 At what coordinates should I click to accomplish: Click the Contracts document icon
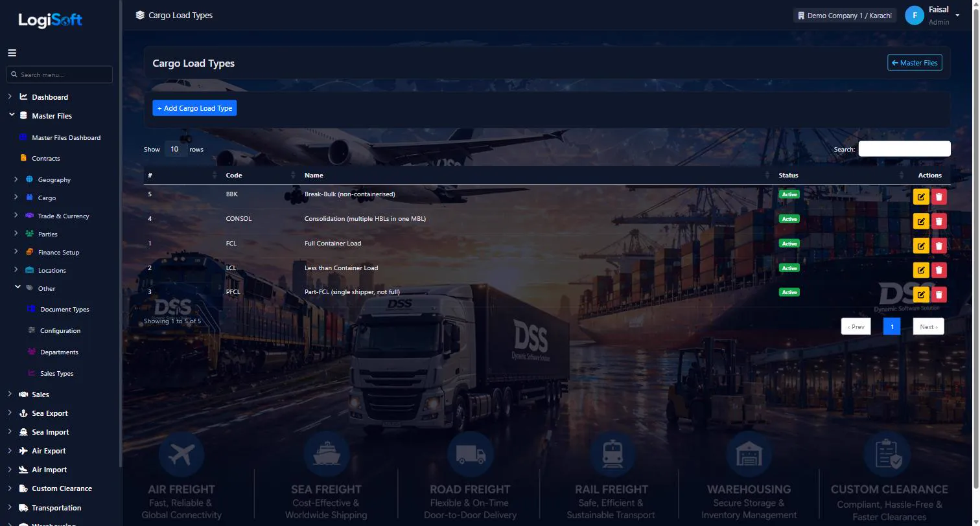point(23,158)
